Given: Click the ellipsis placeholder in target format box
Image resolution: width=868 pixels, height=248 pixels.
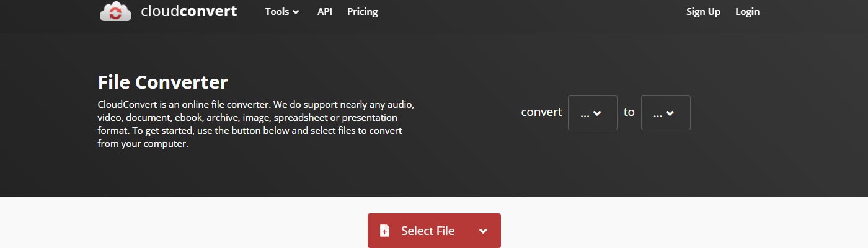Looking at the screenshot, I should (658, 113).
